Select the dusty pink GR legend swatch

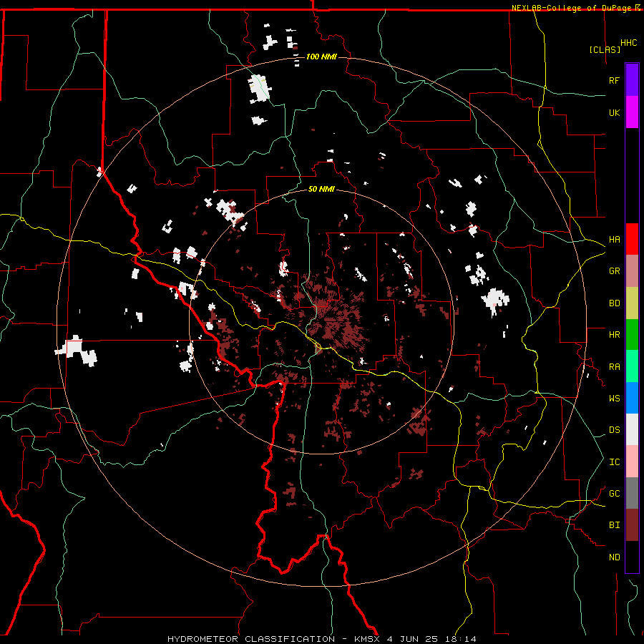(632, 271)
